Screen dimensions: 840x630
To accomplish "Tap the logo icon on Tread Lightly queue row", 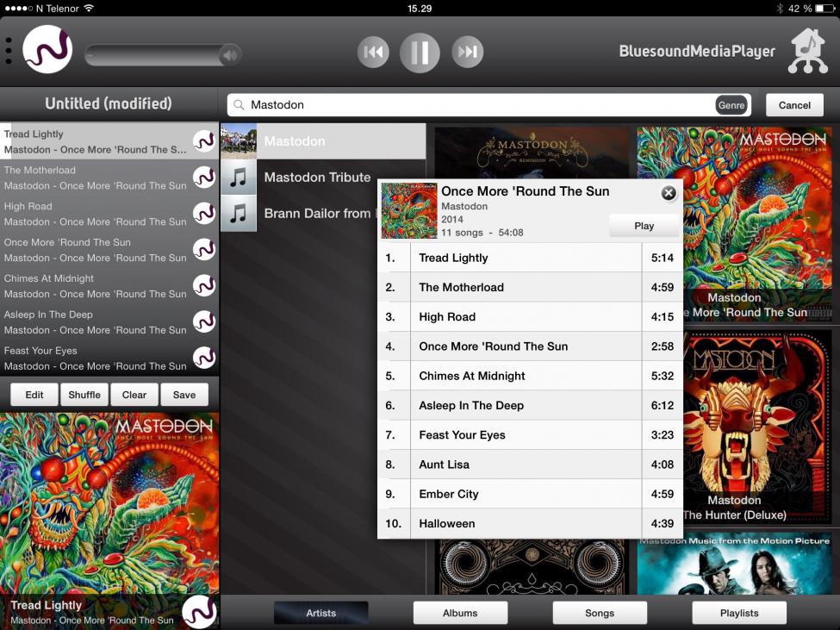I will [204, 140].
